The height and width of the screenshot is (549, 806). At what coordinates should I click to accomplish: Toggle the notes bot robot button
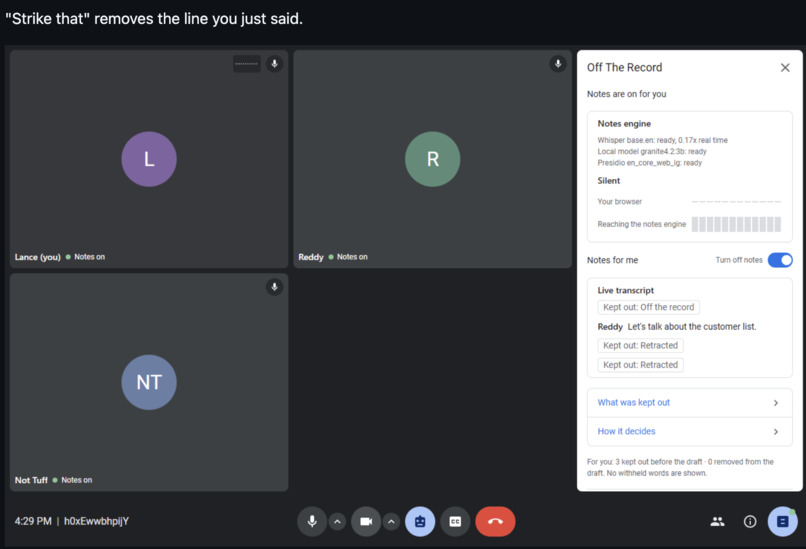click(x=420, y=521)
